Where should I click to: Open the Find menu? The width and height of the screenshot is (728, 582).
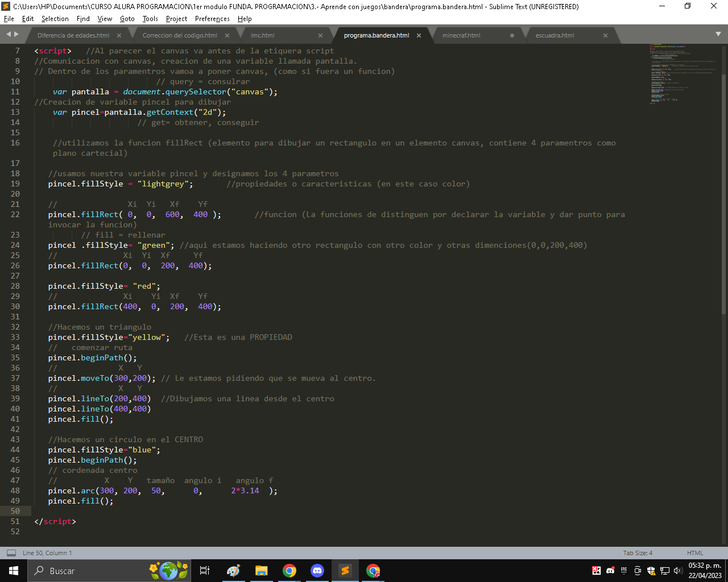point(83,19)
